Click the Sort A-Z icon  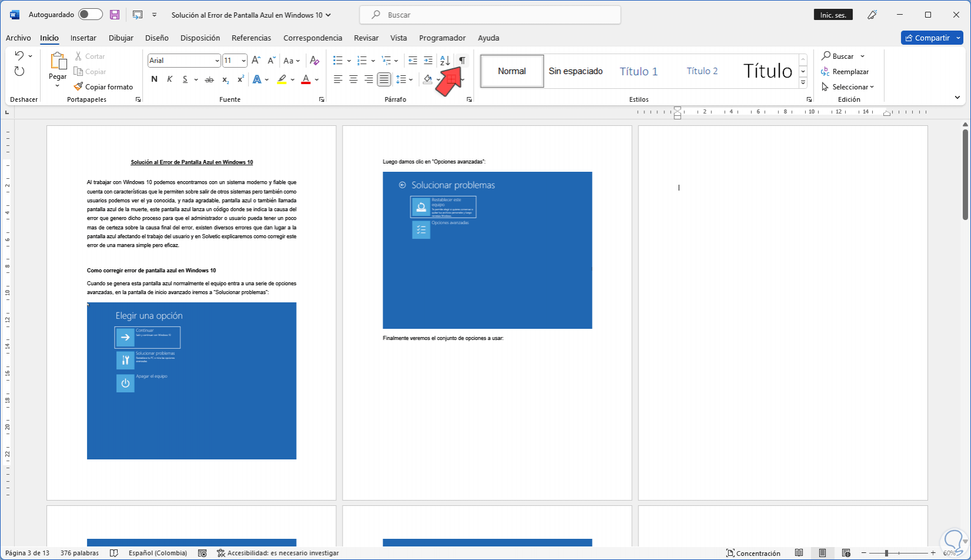click(445, 61)
